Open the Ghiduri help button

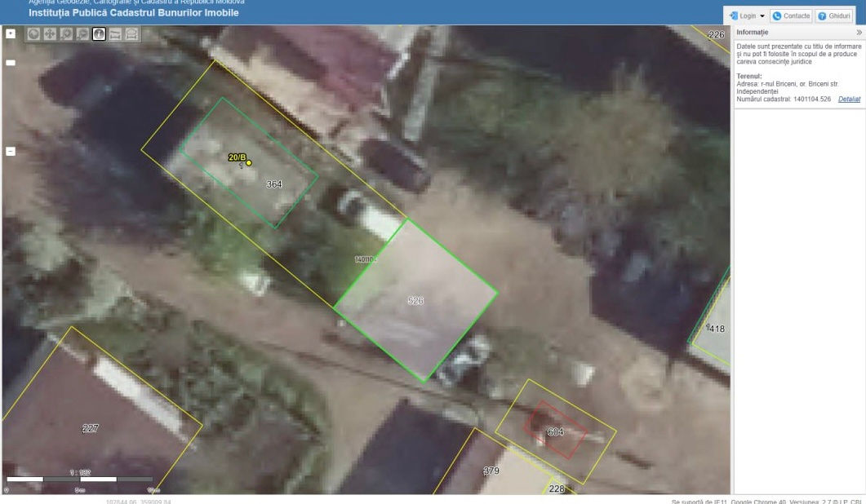coord(834,16)
